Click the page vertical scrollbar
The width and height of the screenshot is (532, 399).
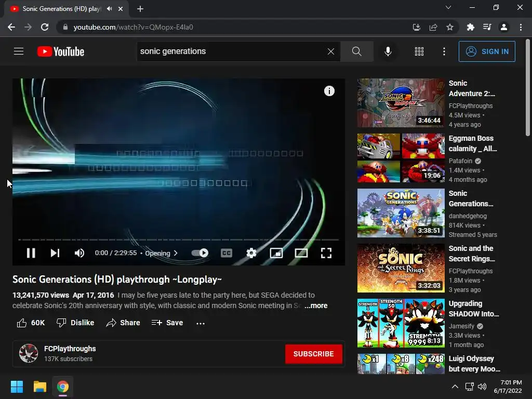(x=528, y=88)
